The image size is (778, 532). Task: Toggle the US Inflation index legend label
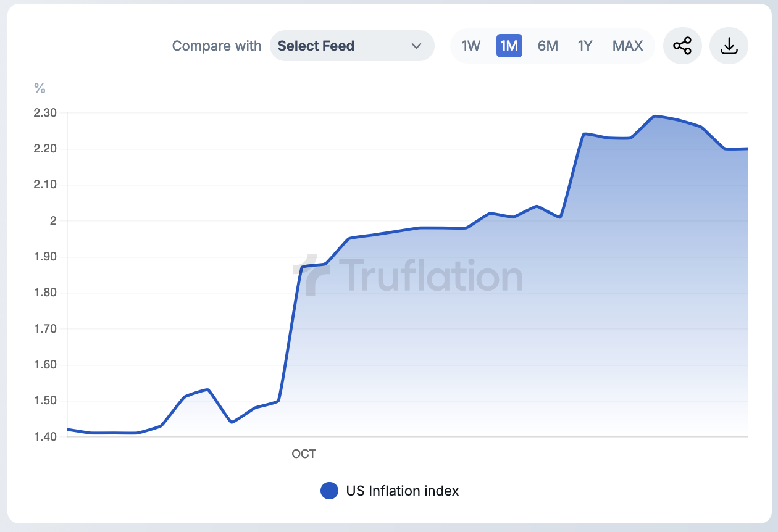[403, 491]
